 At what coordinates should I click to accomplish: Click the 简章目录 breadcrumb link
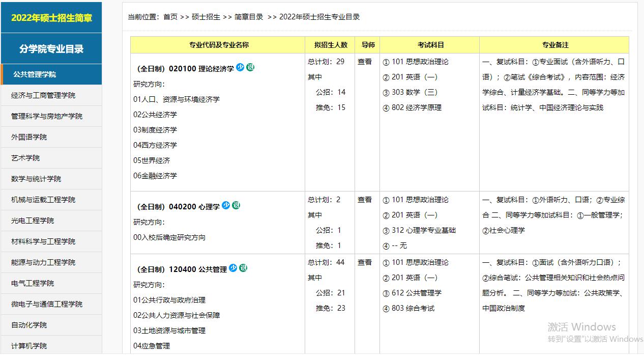pyautogui.click(x=248, y=16)
